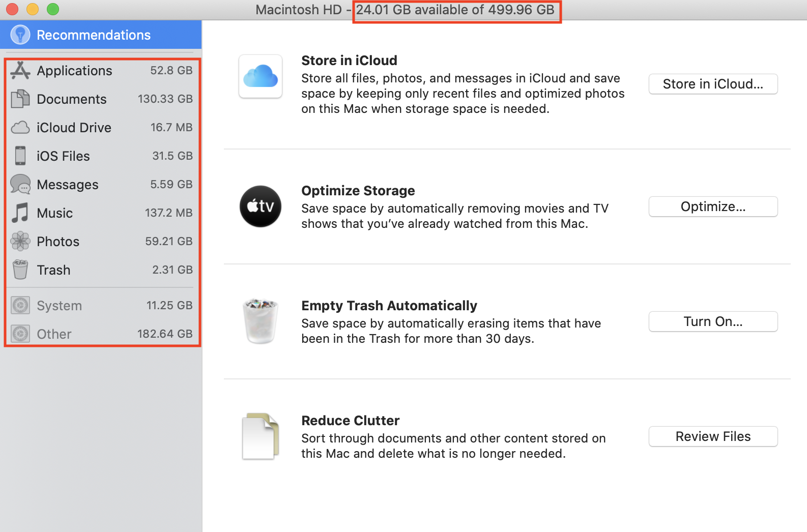
Task: Click the Documents sidebar icon
Action: [20, 99]
